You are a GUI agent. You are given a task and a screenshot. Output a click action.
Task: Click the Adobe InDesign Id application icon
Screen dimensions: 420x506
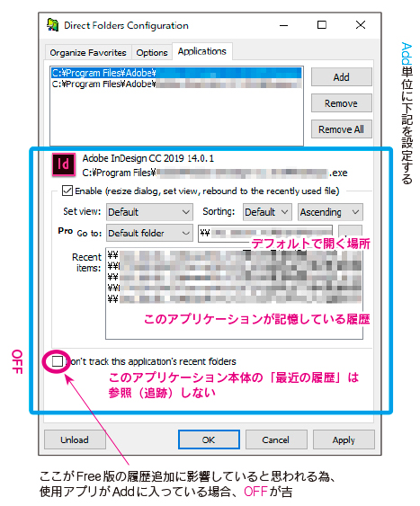tap(64, 164)
